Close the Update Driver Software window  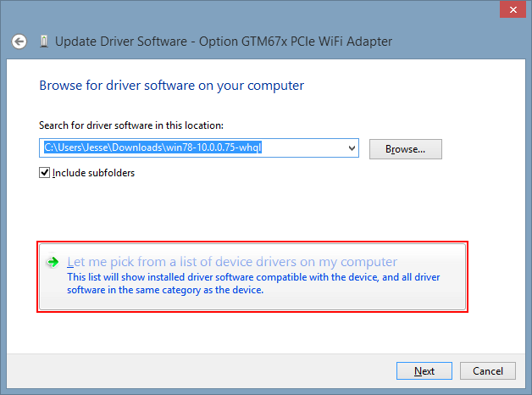coord(513,9)
